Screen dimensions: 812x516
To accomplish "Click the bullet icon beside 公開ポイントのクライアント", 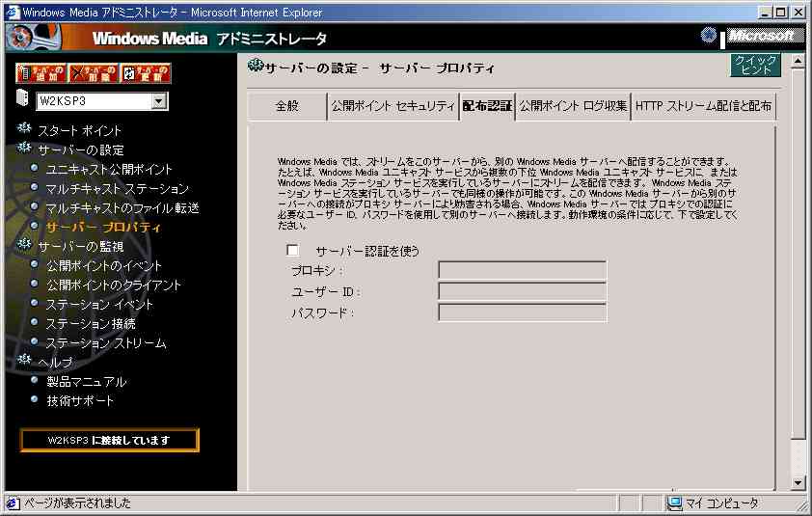I will coord(34,284).
